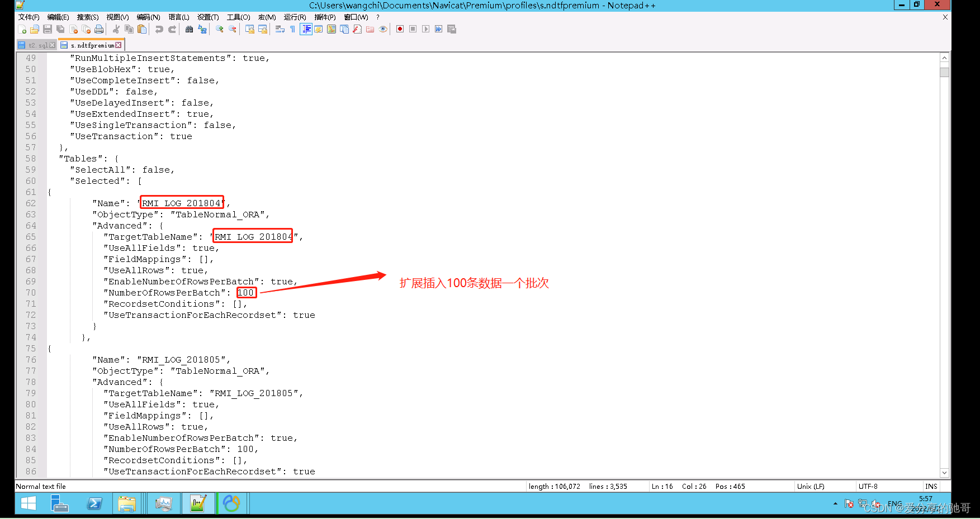Click the New file toolbar icon
This screenshot has height=519, width=980.
[22, 29]
